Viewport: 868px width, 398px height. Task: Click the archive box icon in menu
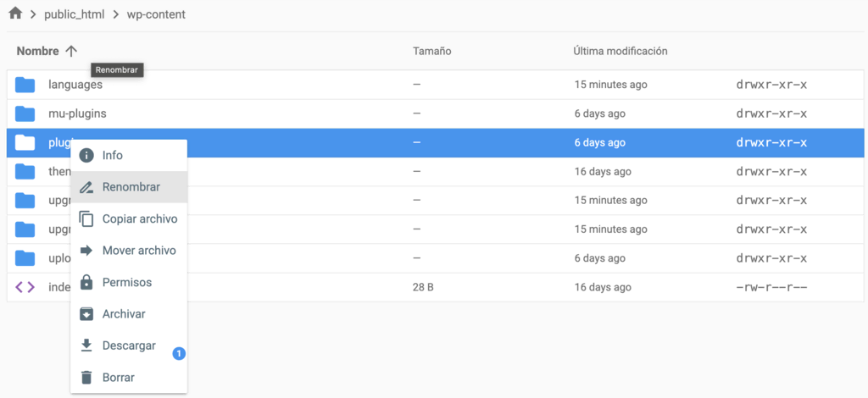(x=86, y=314)
